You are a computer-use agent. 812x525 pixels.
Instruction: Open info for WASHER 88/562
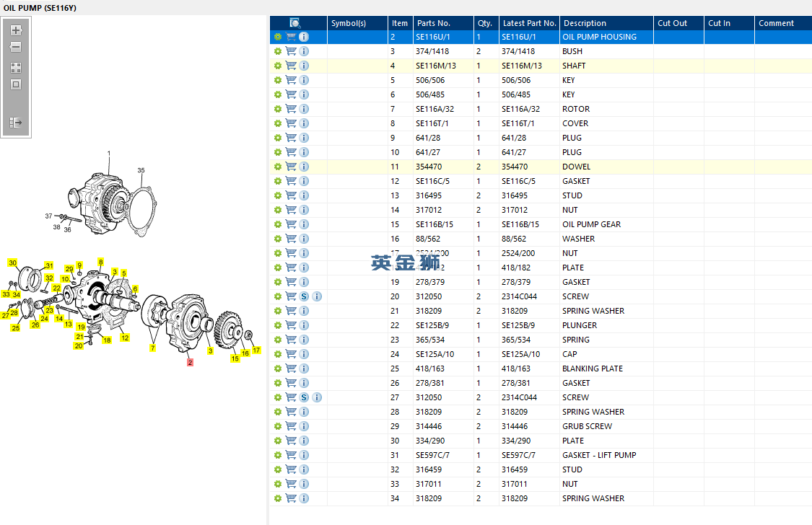click(304, 239)
